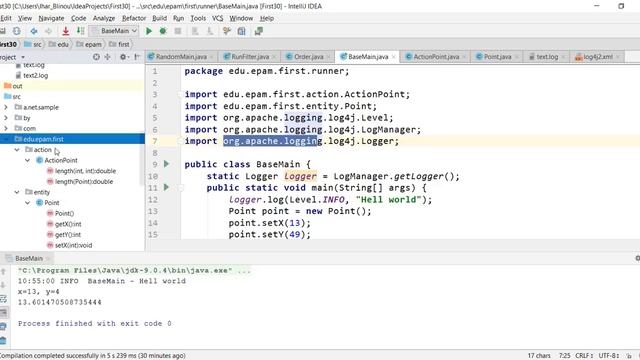Fold the import block at line 3
Viewport: 640px width, 360px height.
[x=180, y=94]
